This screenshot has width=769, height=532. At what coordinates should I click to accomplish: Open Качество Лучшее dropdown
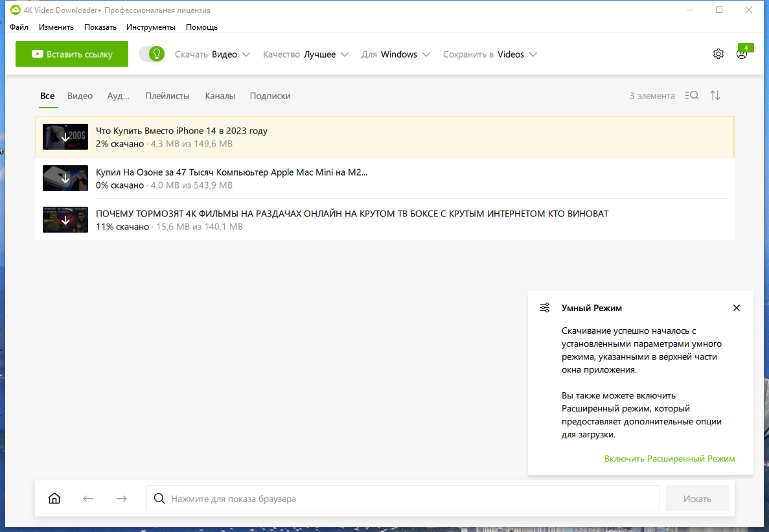coord(306,54)
